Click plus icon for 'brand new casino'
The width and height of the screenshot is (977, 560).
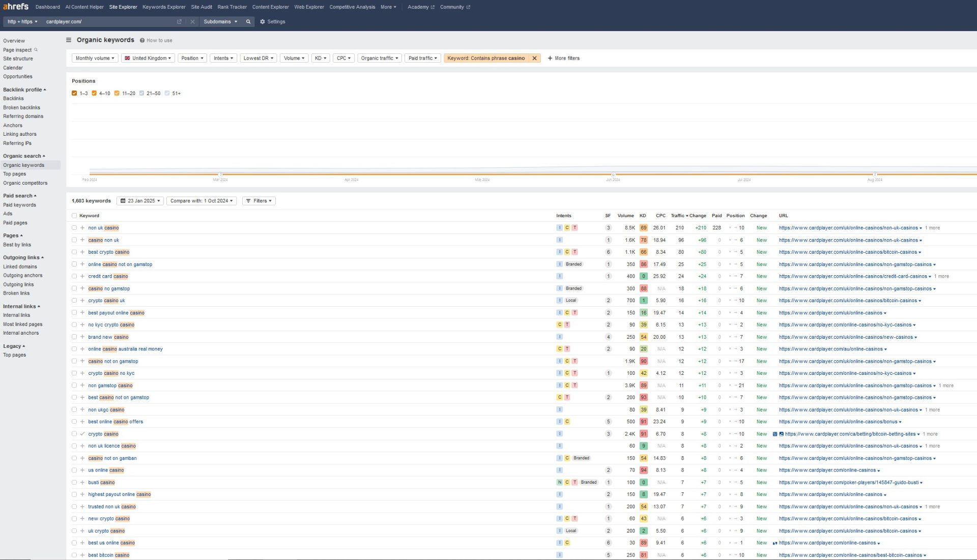82,337
